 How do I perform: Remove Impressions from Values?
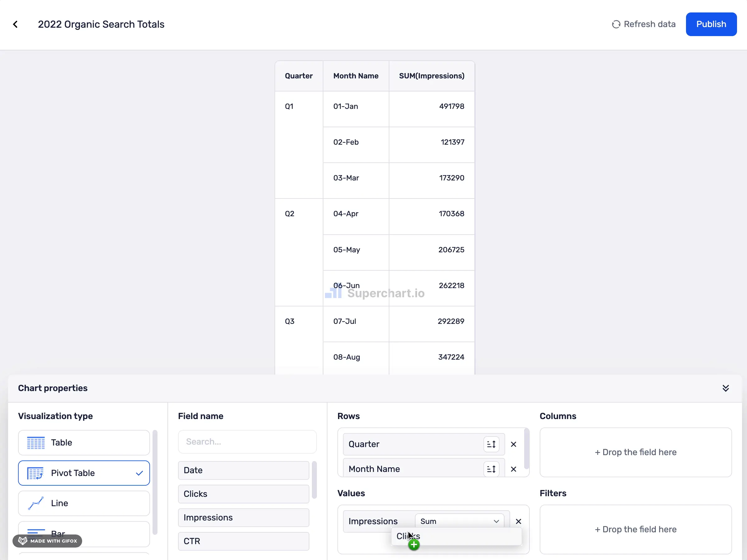(x=518, y=521)
